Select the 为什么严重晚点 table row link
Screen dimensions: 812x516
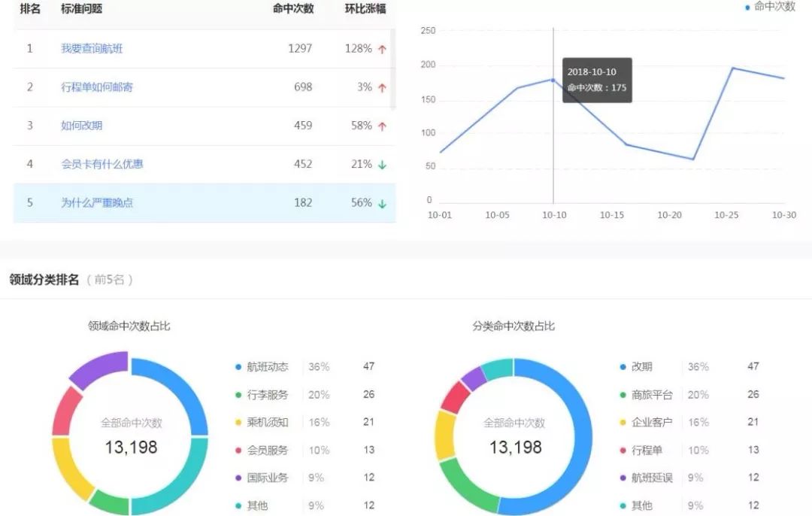97,202
